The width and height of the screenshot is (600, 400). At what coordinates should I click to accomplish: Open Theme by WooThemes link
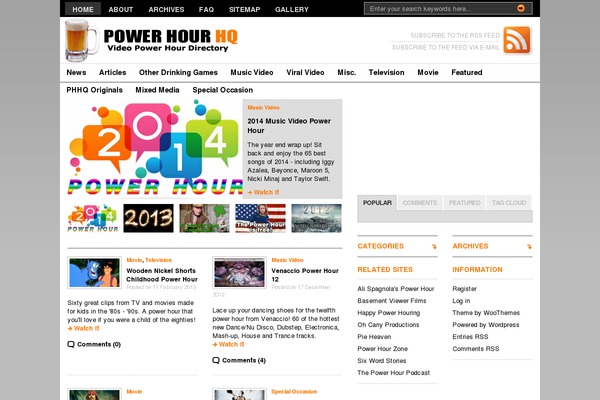click(486, 313)
